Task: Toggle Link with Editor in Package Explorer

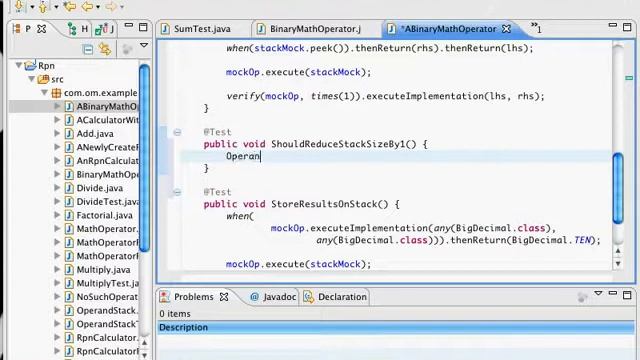Action: [105, 49]
